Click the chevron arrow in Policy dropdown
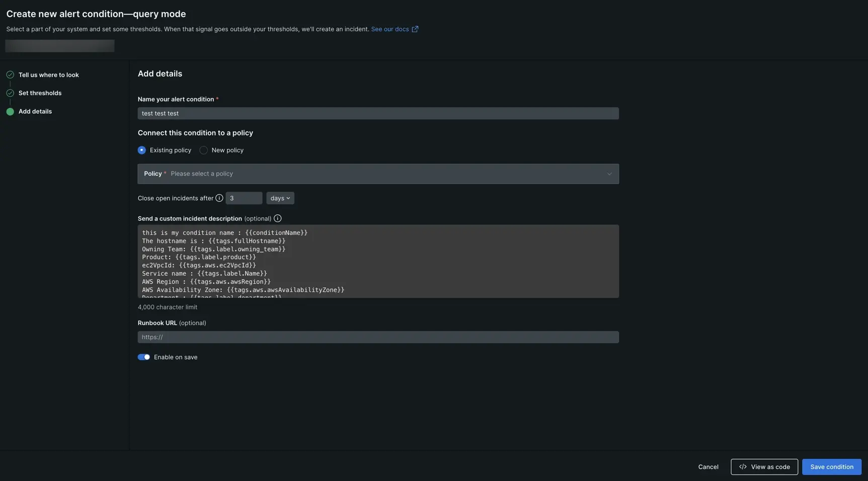This screenshot has height=481, width=868. point(609,174)
